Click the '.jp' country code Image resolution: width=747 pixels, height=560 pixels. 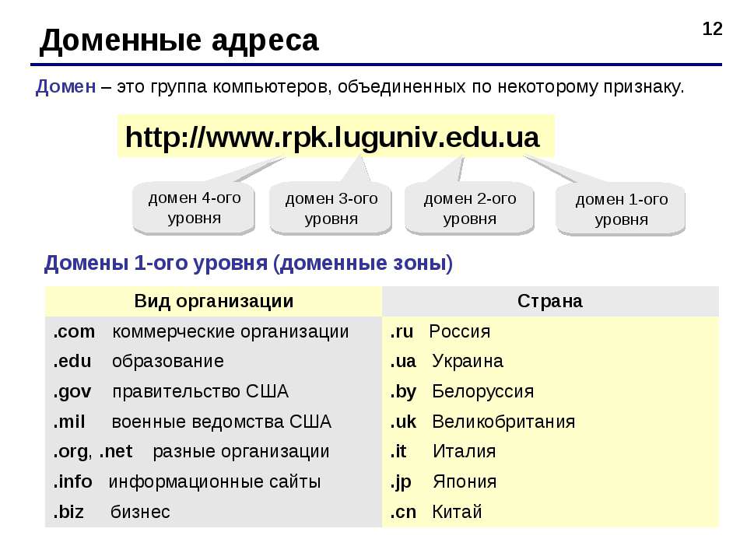coord(401,482)
